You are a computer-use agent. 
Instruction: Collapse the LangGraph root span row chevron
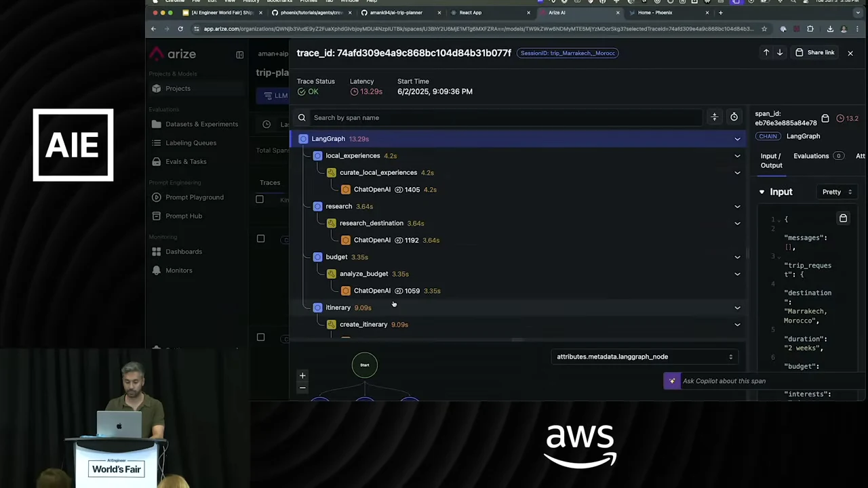(x=737, y=139)
